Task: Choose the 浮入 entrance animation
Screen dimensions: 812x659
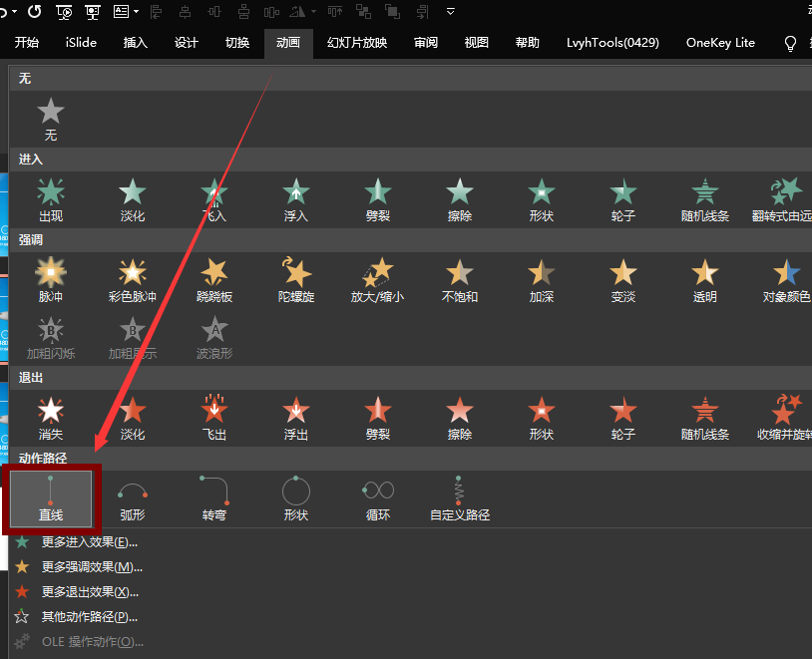Action: click(295, 198)
